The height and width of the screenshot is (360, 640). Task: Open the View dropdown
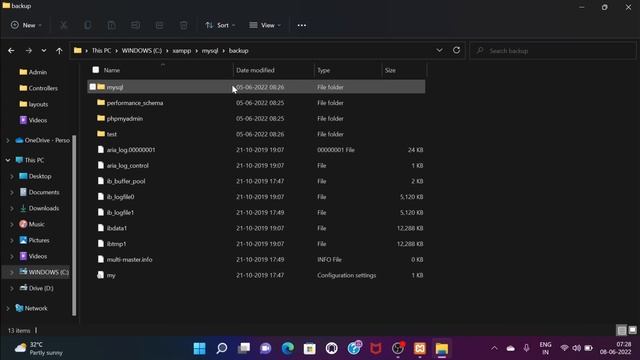pos(265,25)
